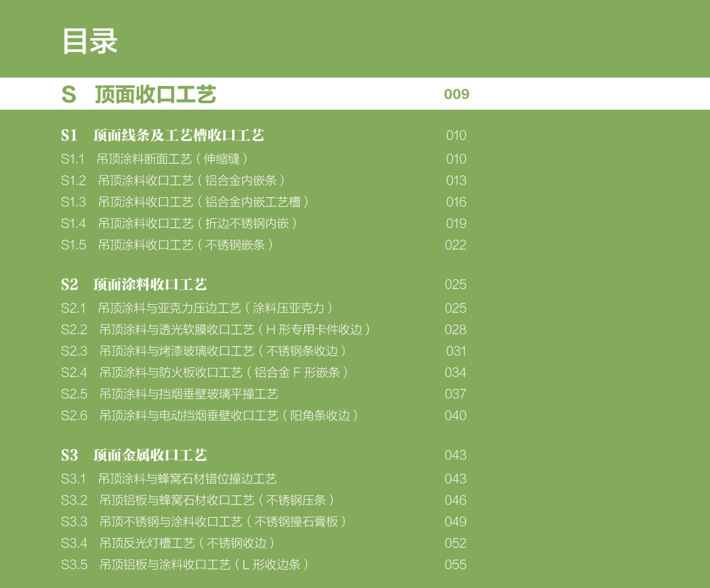Viewport: 710px width, 588px height.
Task: Click the 目录 heading
Action: 89,41
